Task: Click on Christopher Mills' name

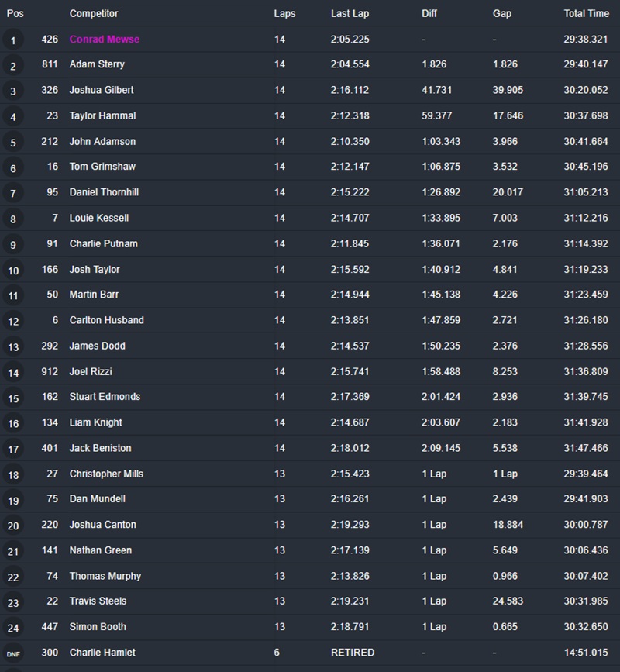Action: [106, 474]
